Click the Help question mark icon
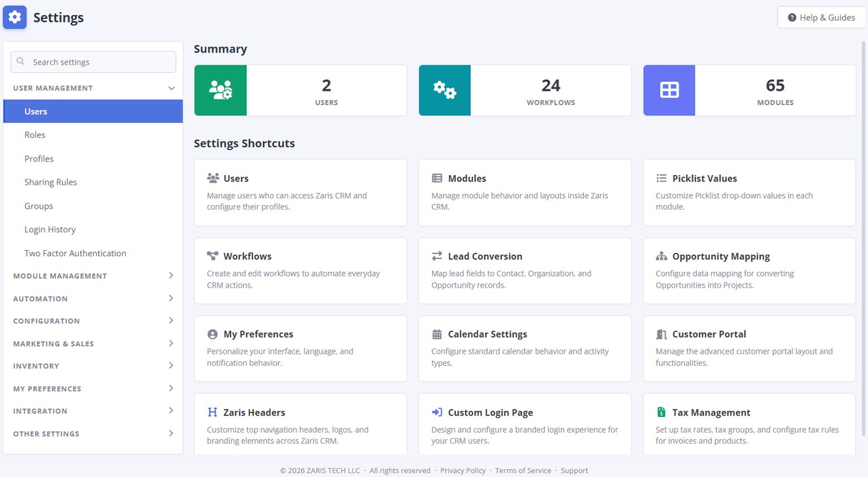Image resolution: width=868 pixels, height=477 pixels. (x=792, y=18)
